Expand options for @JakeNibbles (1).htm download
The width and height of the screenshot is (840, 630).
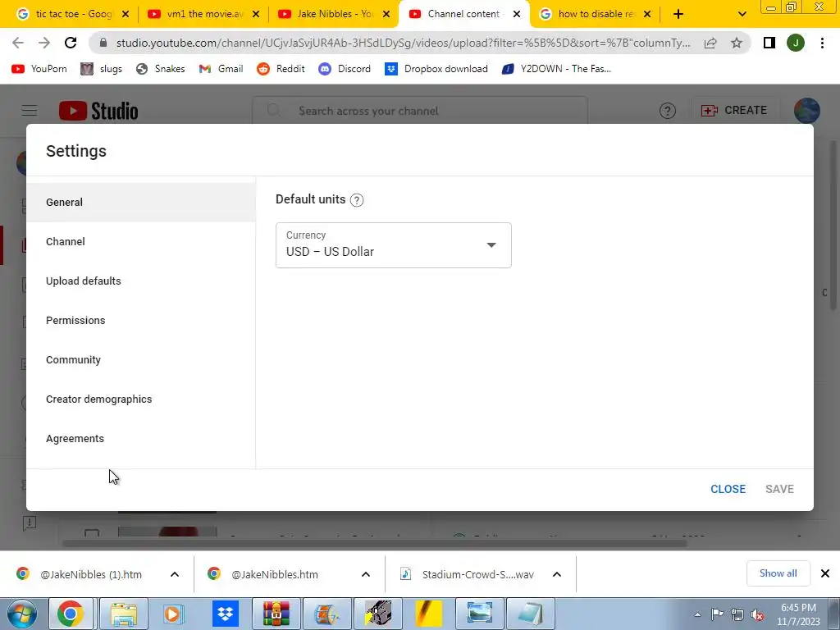(175, 574)
